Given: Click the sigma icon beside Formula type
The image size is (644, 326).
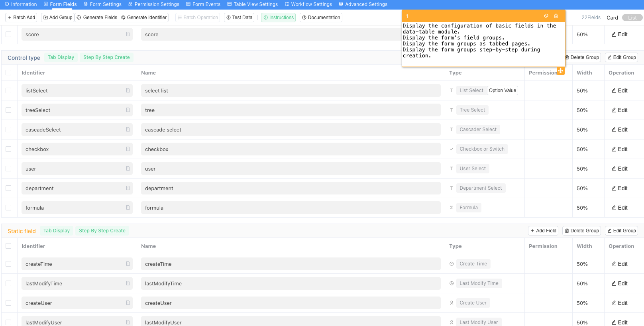Looking at the screenshot, I should [x=452, y=208].
